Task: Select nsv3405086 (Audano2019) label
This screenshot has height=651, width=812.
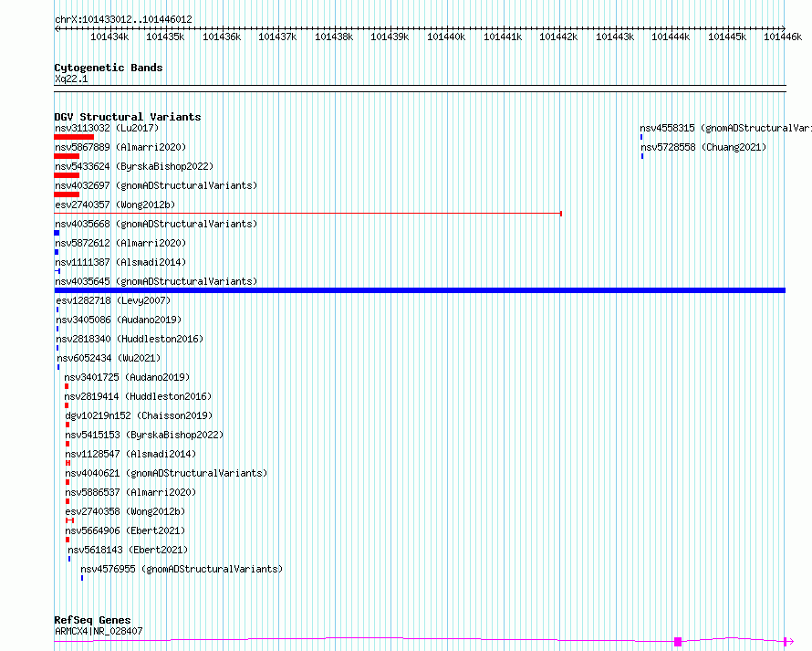Action: [119, 320]
